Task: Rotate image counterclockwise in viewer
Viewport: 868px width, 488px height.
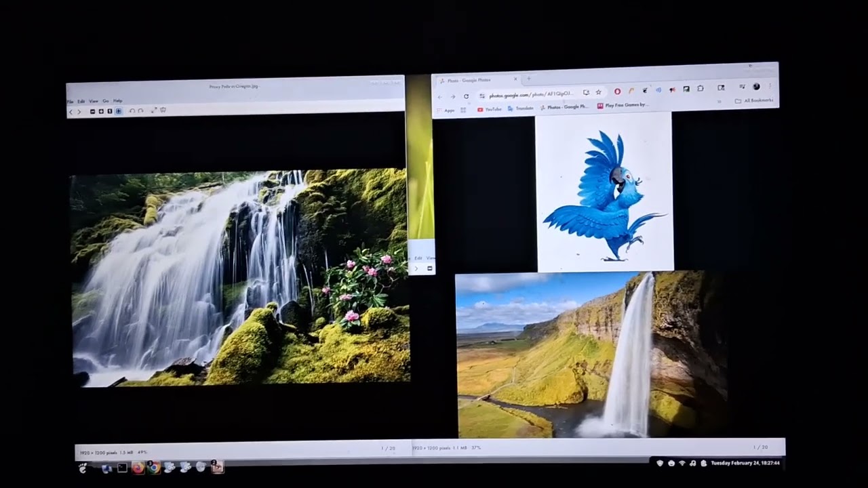Action: coord(132,110)
